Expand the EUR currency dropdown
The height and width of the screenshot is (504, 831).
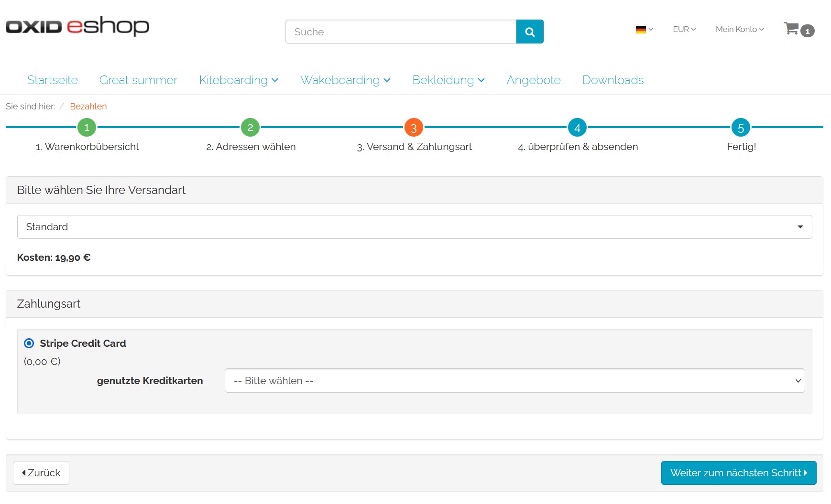(x=684, y=30)
